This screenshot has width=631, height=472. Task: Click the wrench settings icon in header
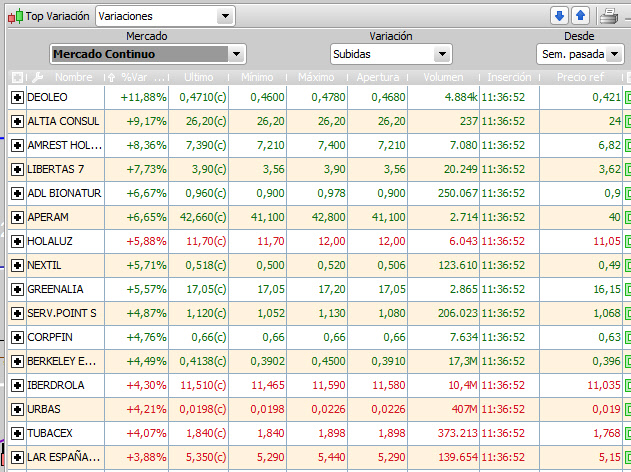tap(37, 77)
